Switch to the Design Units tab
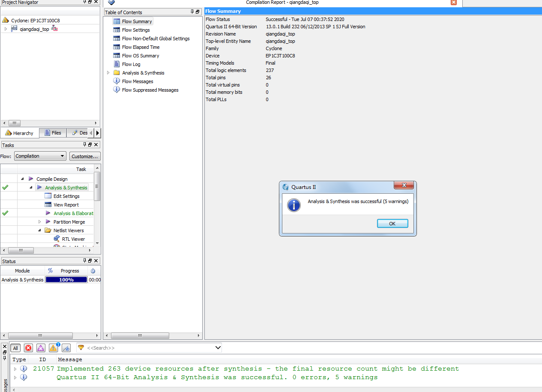This screenshot has height=392, width=542. pos(80,133)
